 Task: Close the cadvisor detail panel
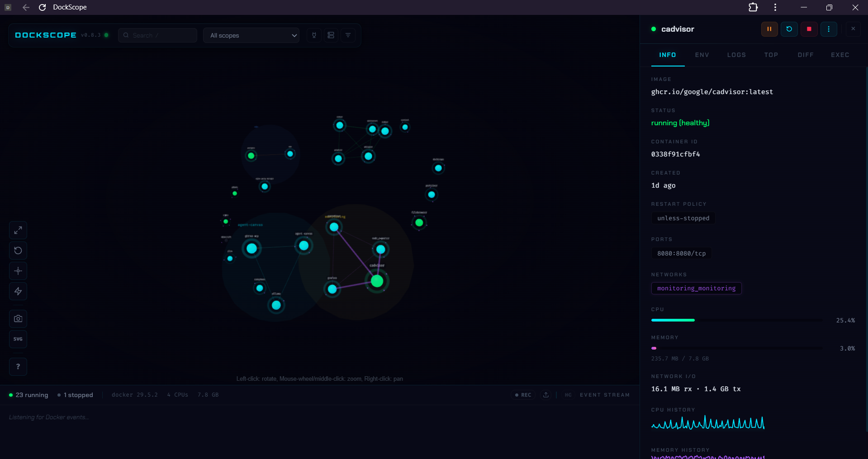853,29
